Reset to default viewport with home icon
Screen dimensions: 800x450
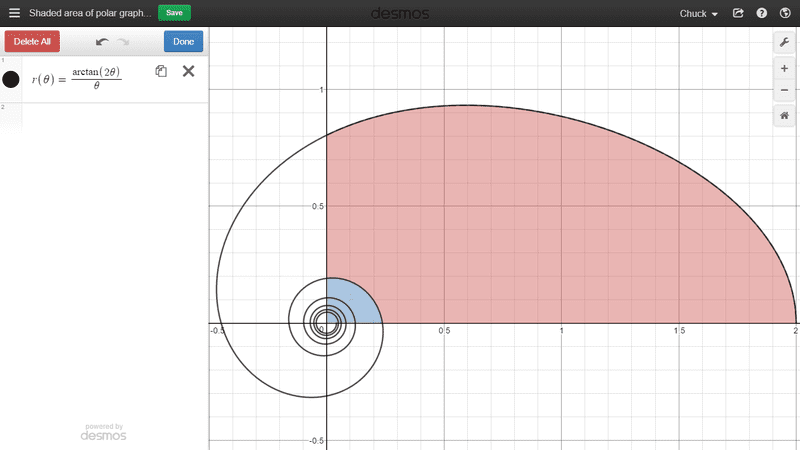(x=784, y=116)
